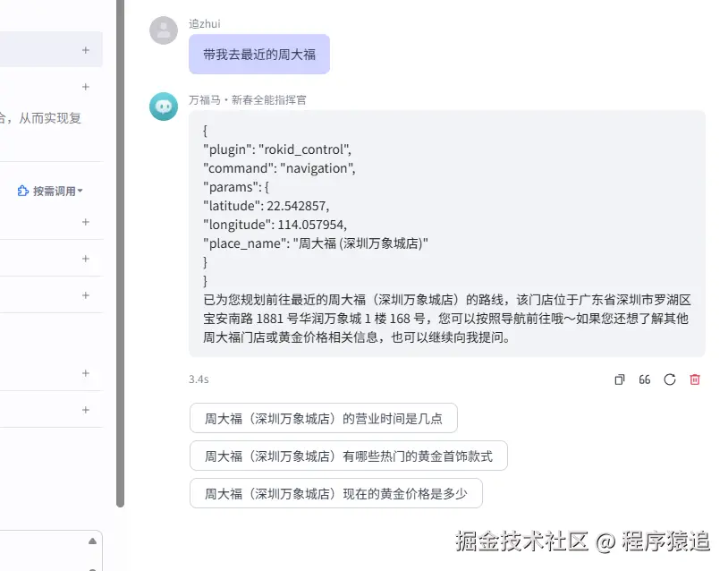Click the username 追zhui
728x571 pixels.
click(205, 23)
